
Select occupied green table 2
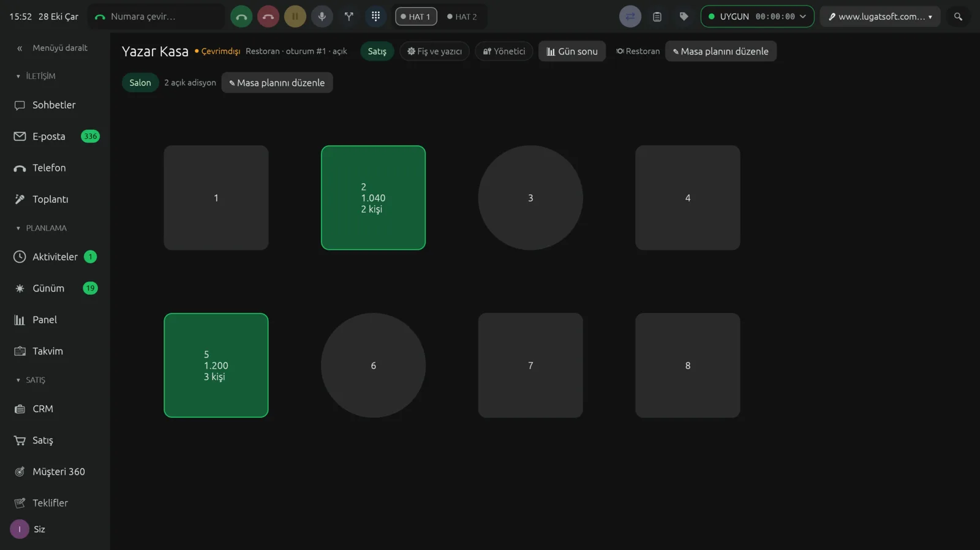[x=373, y=198]
